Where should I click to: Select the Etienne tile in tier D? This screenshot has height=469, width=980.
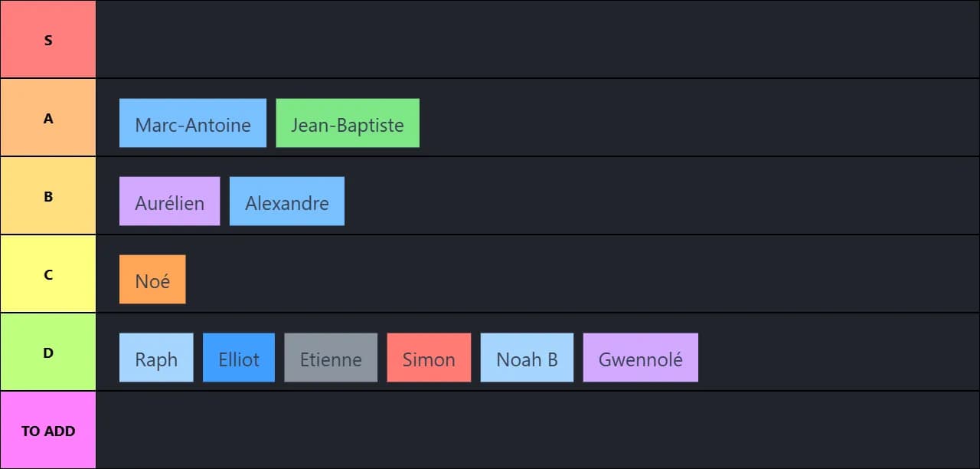tap(331, 357)
